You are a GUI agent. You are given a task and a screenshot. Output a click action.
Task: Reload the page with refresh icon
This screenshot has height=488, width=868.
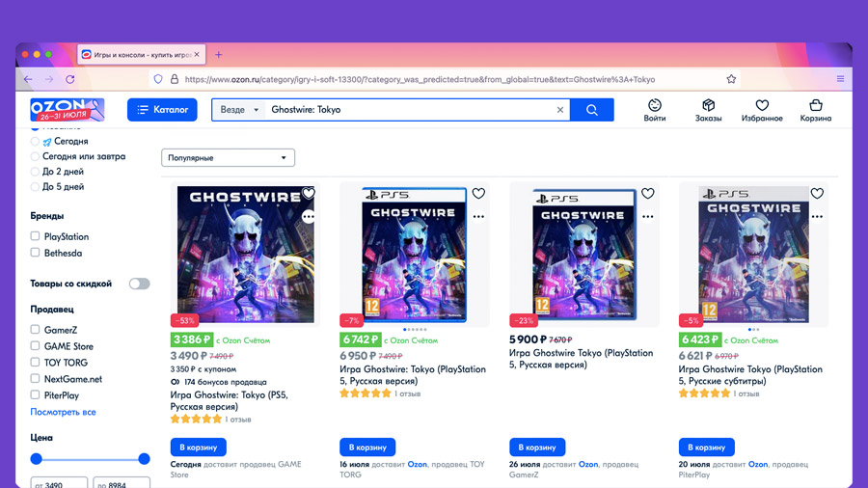tap(70, 79)
